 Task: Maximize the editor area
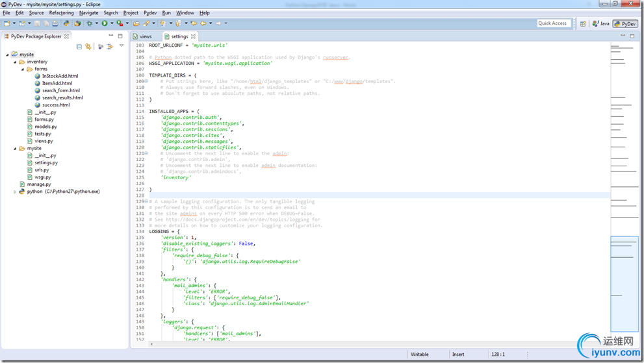click(x=632, y=36)
